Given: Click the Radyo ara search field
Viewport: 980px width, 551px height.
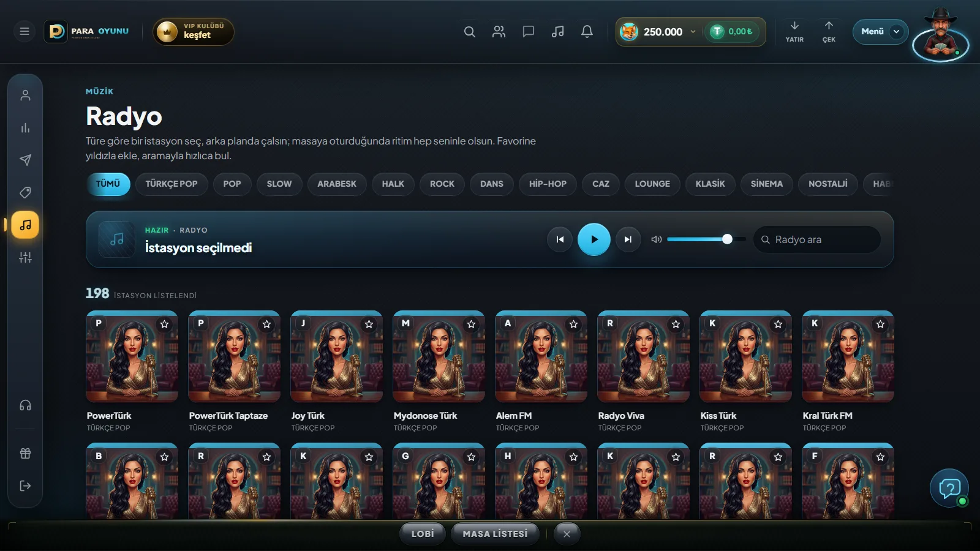Looking at the screenshot, I should click(x=817, y=239).
